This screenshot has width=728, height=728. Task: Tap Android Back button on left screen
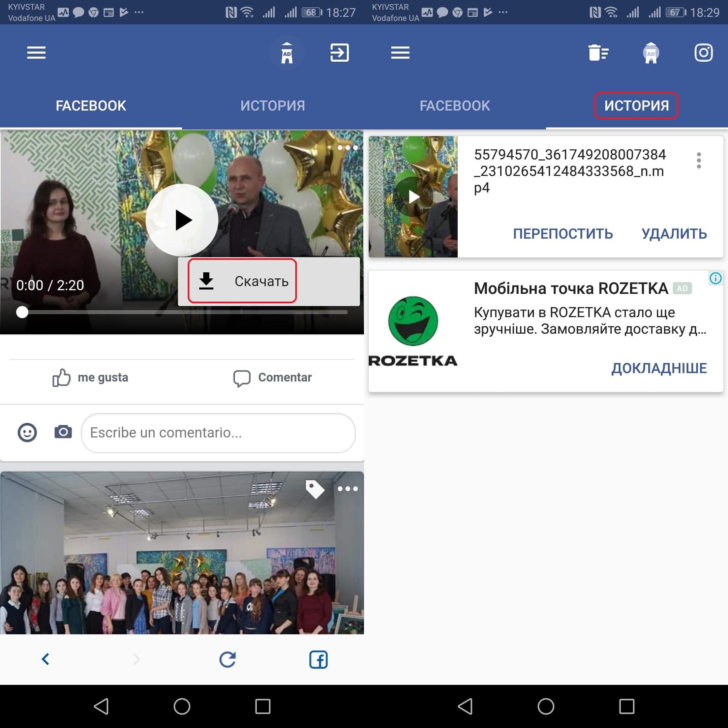coord(101,706)
